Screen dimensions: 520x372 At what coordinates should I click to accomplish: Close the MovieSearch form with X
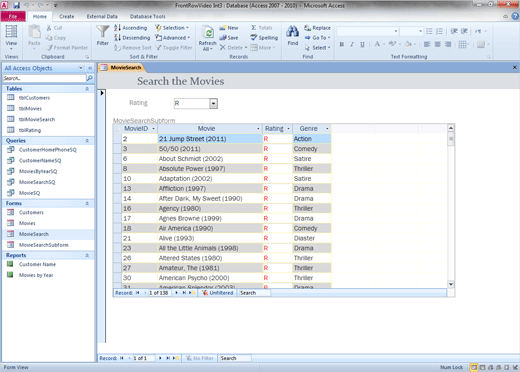[x=515, y=67]
